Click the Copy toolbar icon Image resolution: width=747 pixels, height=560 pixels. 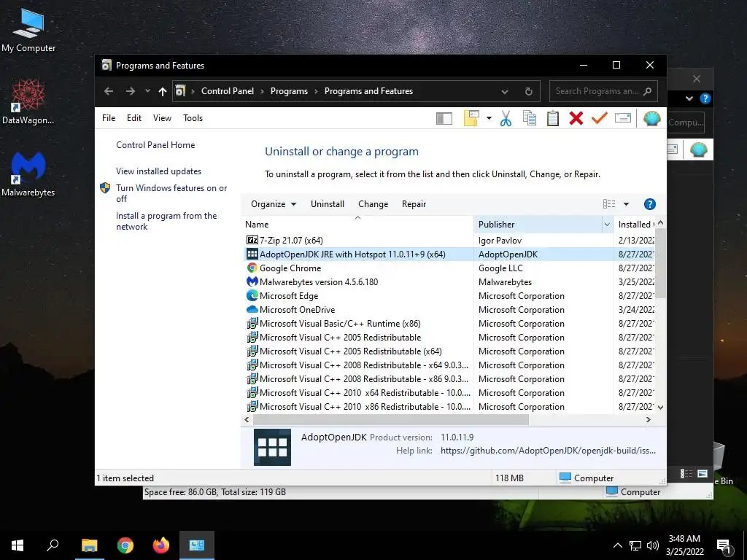coord(530,118)
